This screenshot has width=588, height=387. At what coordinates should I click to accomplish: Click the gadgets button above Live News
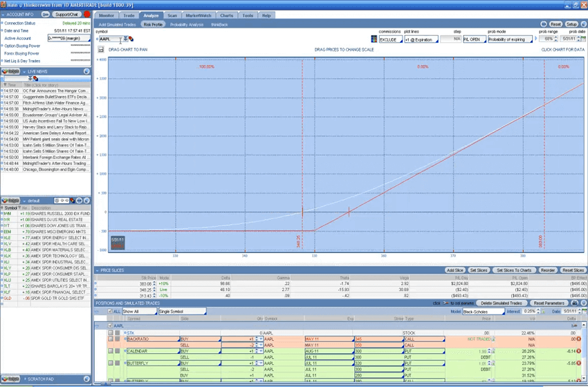tap(10, 71)
